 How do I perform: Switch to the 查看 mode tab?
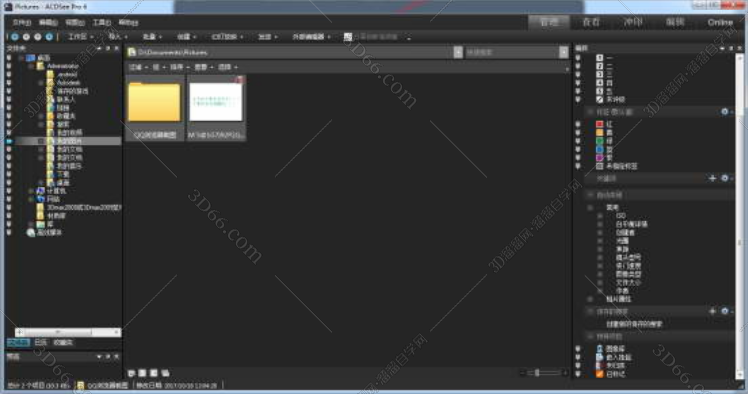591,22
